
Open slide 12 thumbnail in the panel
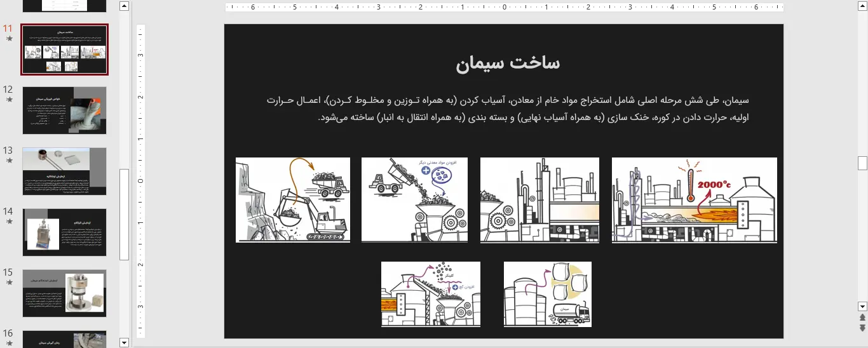click(64, 110)
